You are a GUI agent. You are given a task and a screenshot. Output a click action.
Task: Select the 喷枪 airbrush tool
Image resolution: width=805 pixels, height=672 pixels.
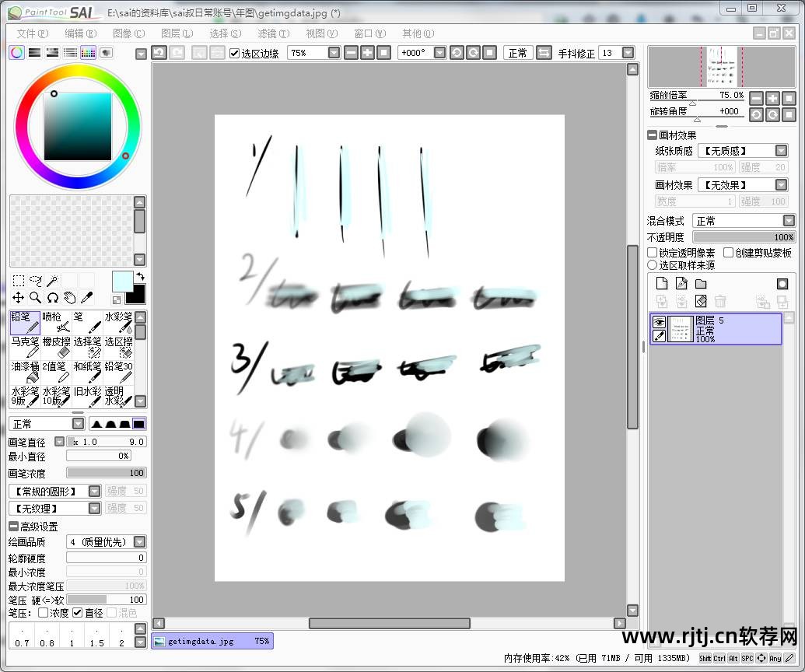(56, 322)
